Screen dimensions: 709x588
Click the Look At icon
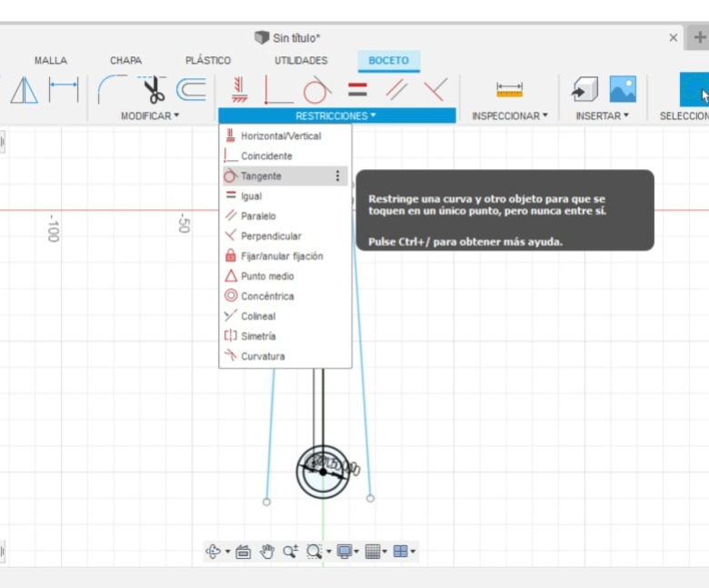click(244, 552)
